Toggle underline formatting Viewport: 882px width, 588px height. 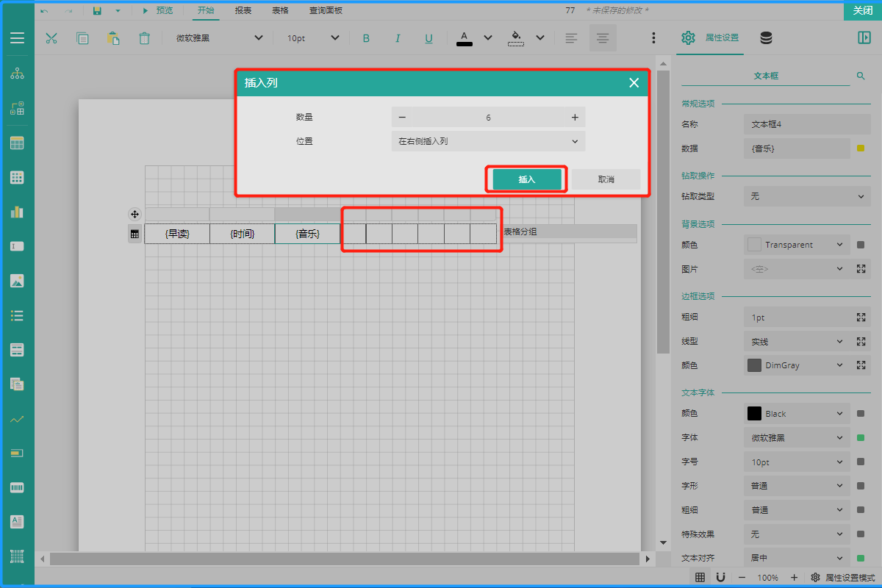429,38
